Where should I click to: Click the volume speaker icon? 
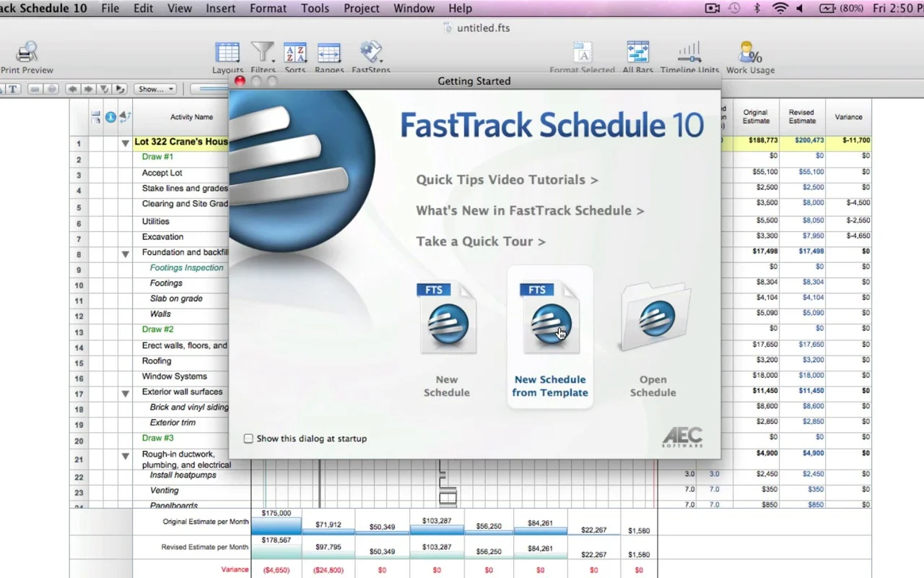click(x=800, y=9)
